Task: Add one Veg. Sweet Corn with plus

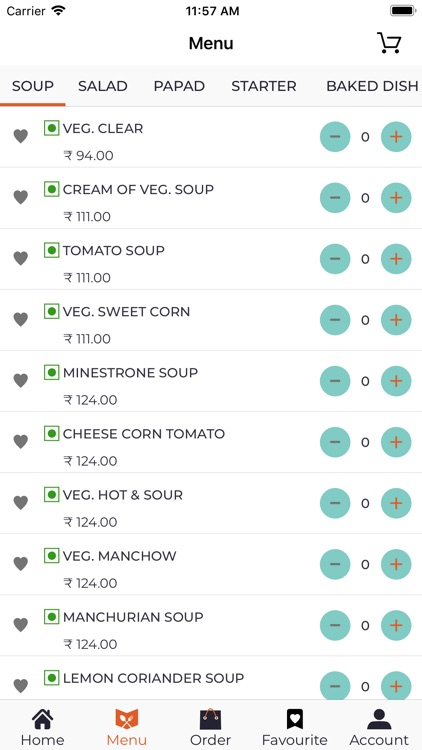Action: pyautogui.click(x=396, y=320)
